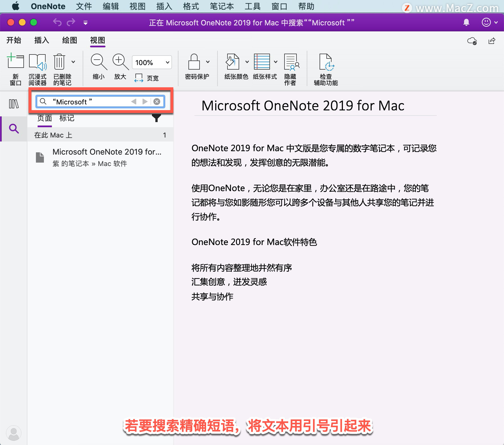Switch to the 标记 results tab
504x445 pixels.
pyautogui.click(x=67, y=118)
